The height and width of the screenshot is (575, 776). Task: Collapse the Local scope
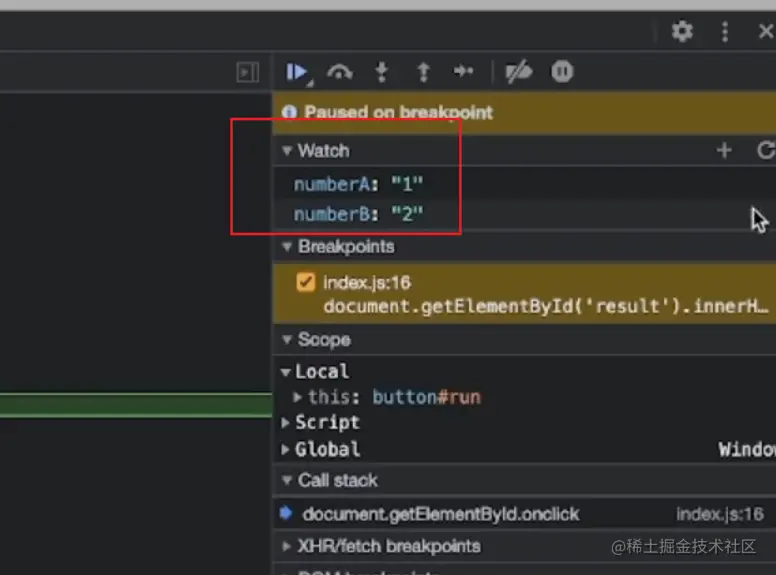pyautogui.click(x=286, y=372)
